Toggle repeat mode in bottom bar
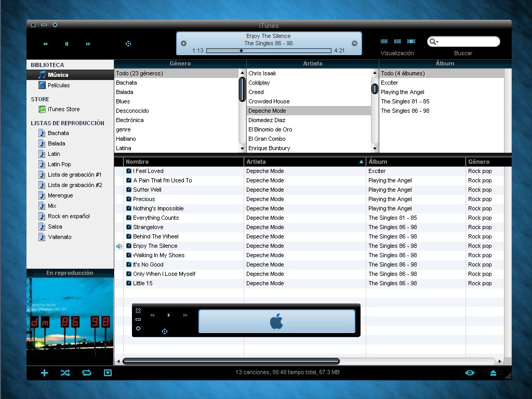The height and width of the screenshot is (399, 532). coord(87,373)
